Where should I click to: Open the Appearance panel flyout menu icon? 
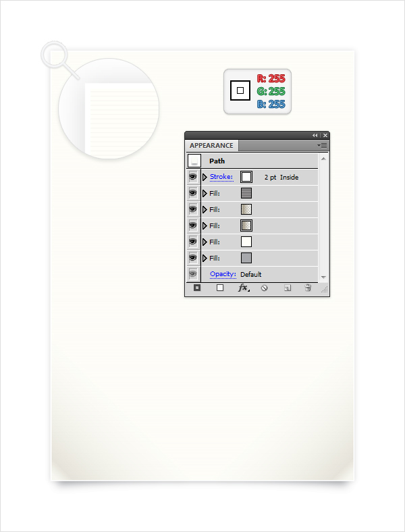[322, 146]
